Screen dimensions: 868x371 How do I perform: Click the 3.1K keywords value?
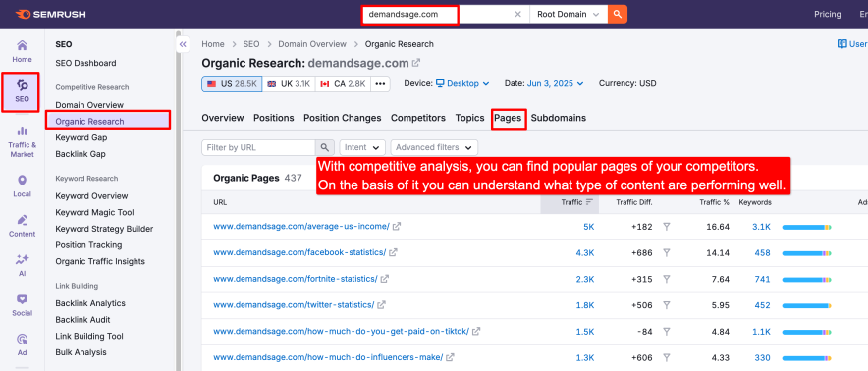pyautogui.click(x=761, y=227)
